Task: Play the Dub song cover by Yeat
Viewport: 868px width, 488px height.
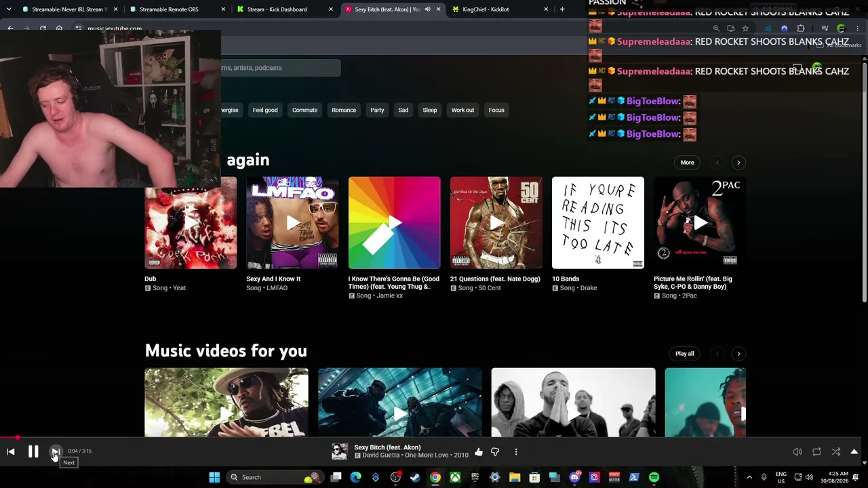Action: pyautogui.click(x=191, y=223)
